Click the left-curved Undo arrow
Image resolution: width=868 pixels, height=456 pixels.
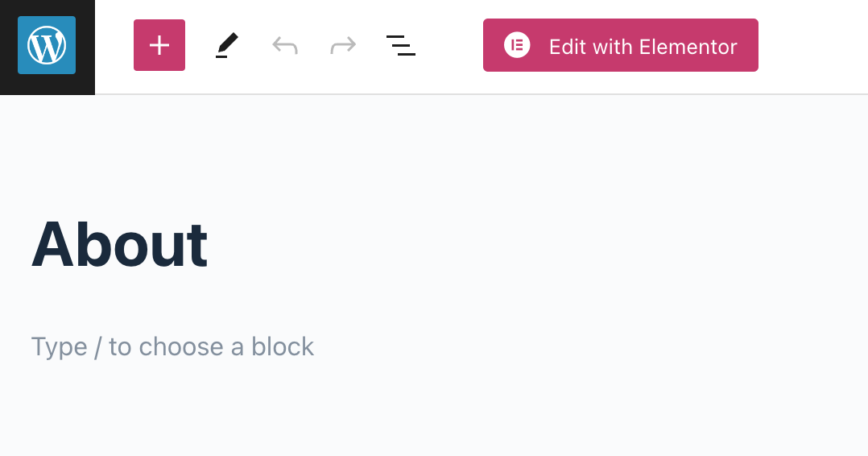pos(285,45)
